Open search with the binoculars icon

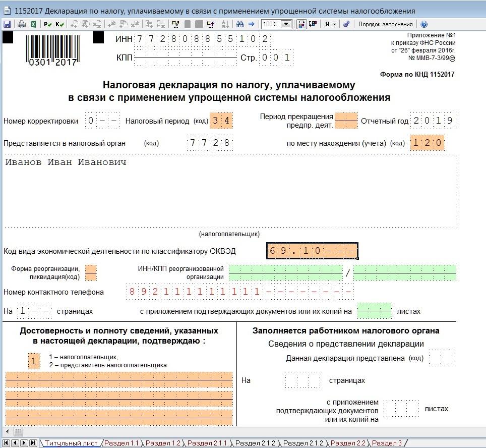(239, 24)
